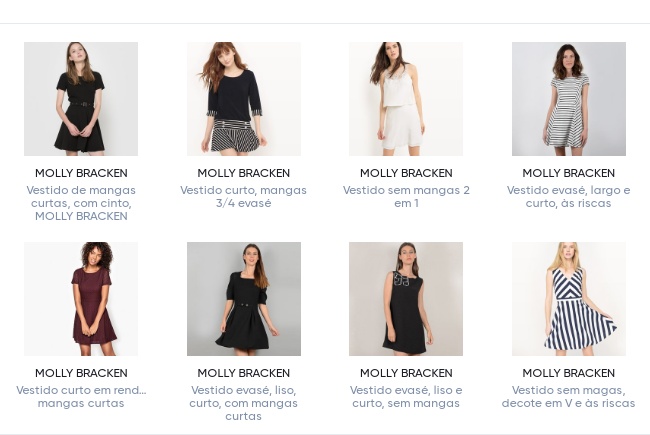Screen dimensions: 650x435
Task: Select 'Vestido evasé, largo e curto, às riscas'
Action: pyautogui.click(x=568, y=196)
